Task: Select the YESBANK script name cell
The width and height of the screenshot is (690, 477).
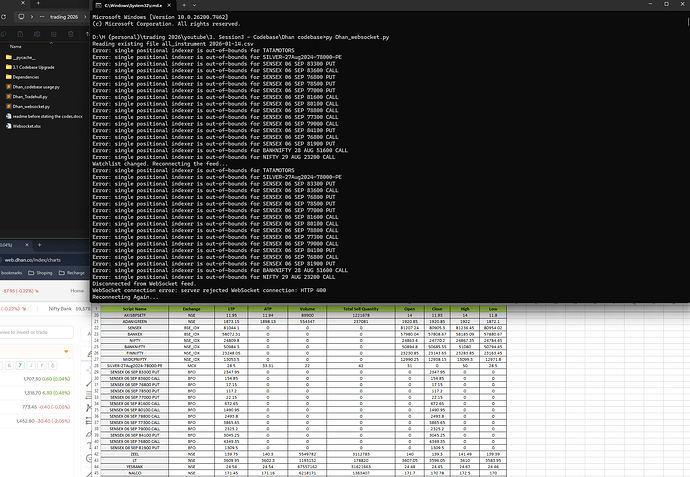Action: pos(134,466)
